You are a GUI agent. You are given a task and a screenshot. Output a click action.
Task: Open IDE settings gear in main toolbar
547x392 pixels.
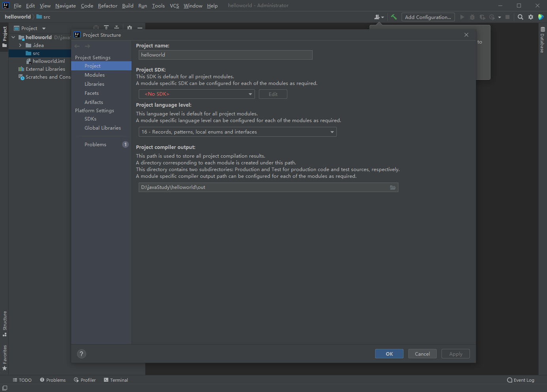[531, 17]
